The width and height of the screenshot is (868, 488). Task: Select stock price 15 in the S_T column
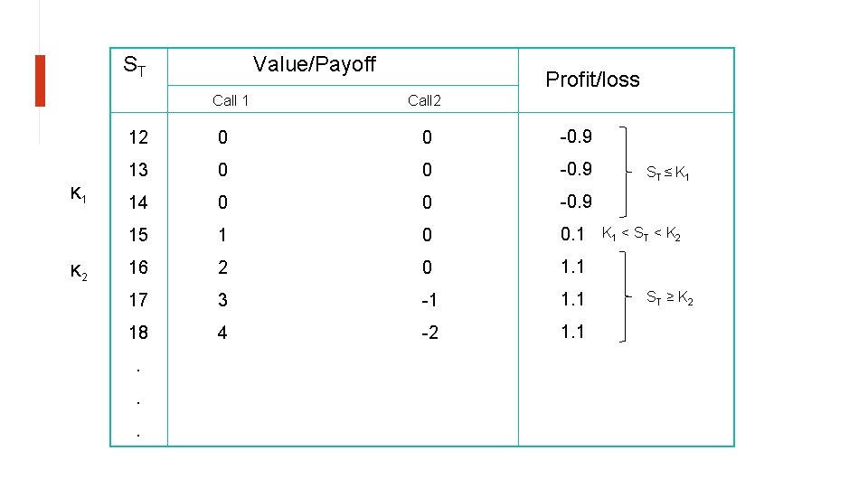pos(138,235)
